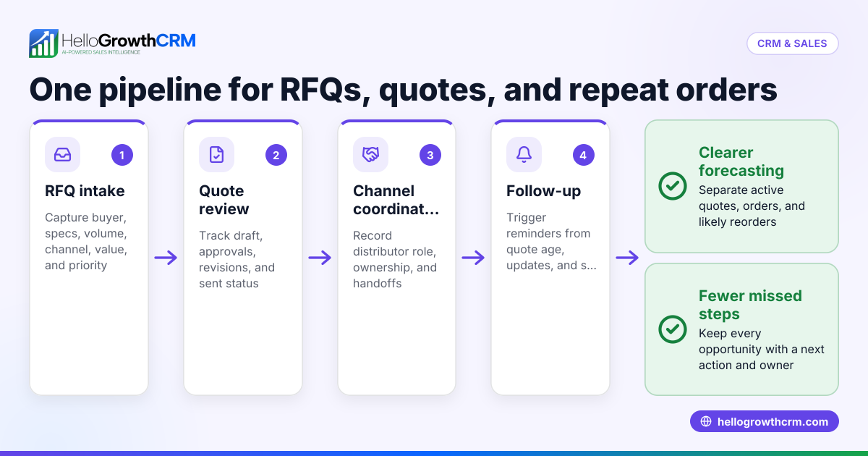Click the HelloGrowthCRM brand name
Viewport: 868px width, 456px height.
pyautogui.click(x=129, y=40)
